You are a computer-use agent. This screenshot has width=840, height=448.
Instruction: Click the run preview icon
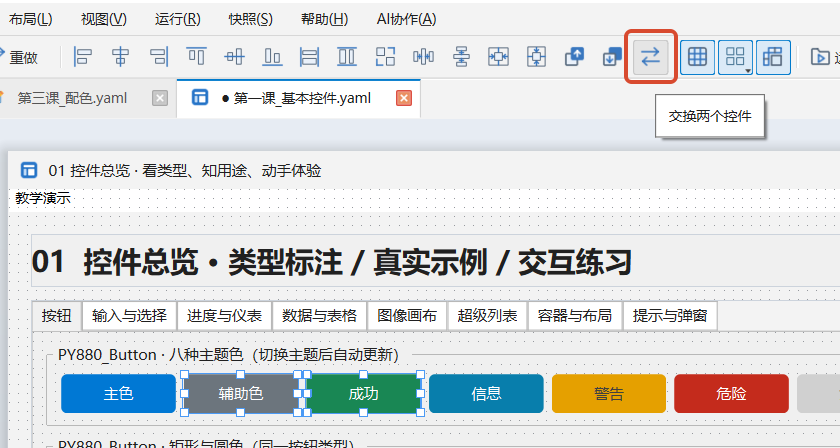(820, 57)
